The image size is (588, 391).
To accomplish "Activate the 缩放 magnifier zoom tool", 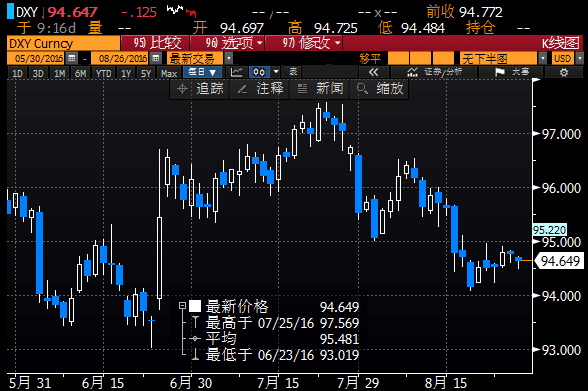I will click(379, 89).
